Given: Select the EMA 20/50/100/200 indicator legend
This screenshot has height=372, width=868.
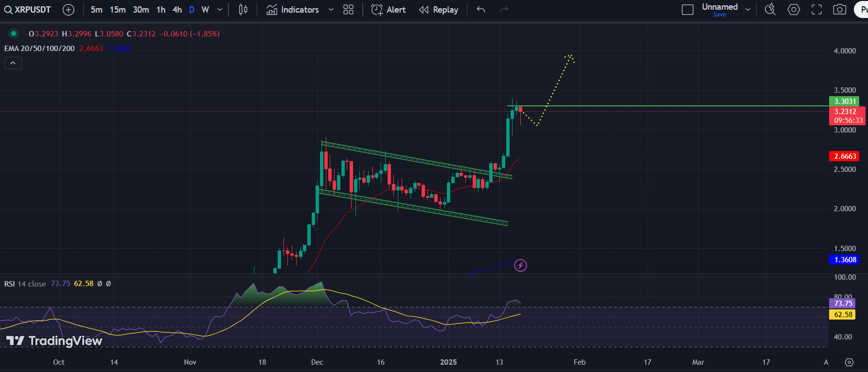Looking at the screenshot, I should [39, 49].
